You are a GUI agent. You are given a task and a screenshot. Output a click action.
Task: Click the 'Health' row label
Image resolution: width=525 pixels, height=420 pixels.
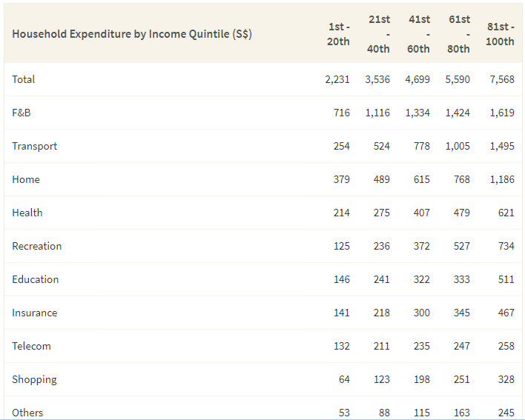tap(27, 213)
